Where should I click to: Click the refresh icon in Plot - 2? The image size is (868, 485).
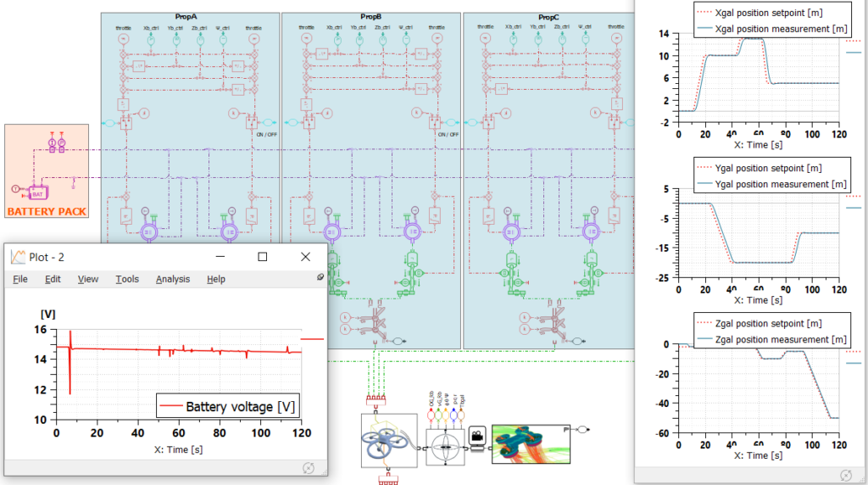(x=309, y=468)
